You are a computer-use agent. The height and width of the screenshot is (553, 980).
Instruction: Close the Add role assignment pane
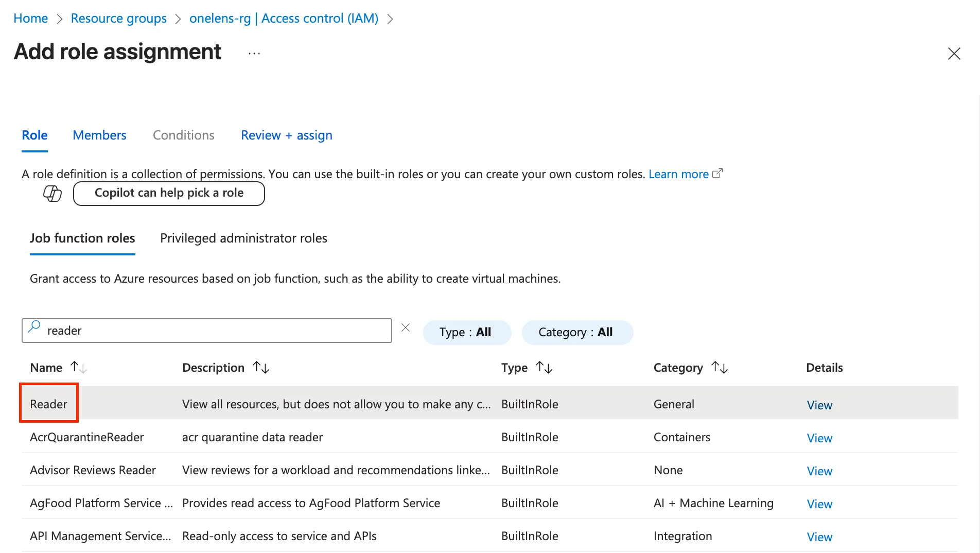coord(954,54)
